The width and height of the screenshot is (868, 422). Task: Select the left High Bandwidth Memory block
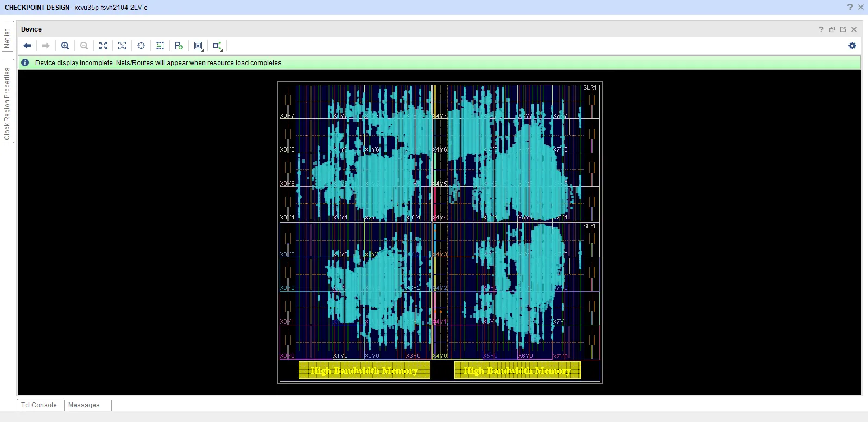[364, 370]
